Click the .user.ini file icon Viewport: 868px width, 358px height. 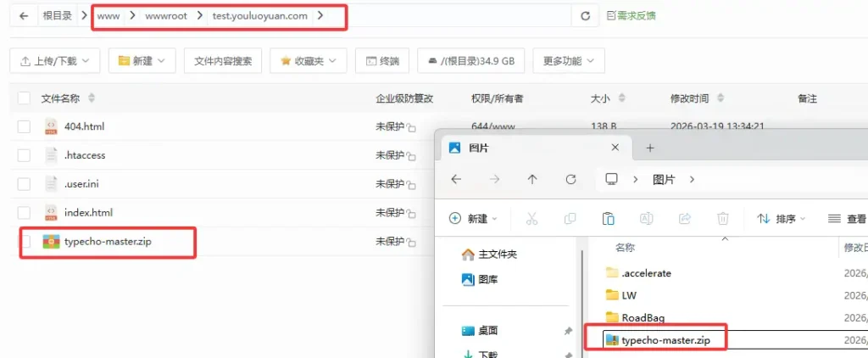[51, 184]
